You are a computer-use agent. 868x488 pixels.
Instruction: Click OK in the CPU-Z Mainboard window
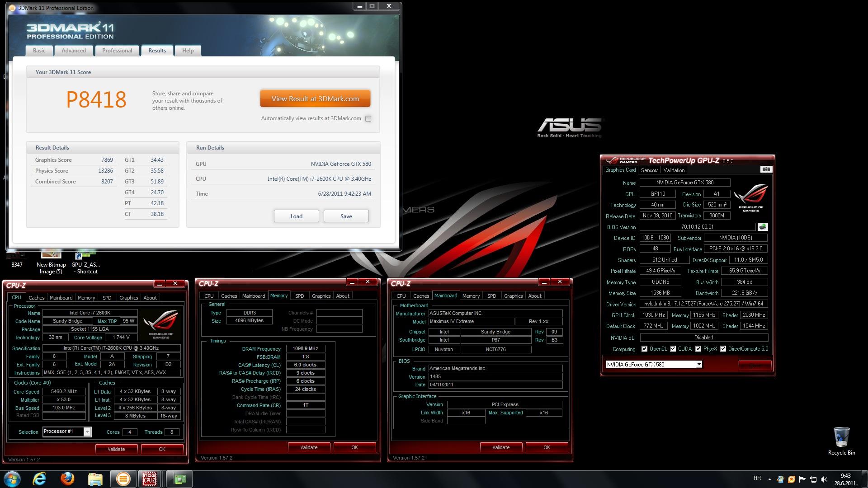(547, 447)
